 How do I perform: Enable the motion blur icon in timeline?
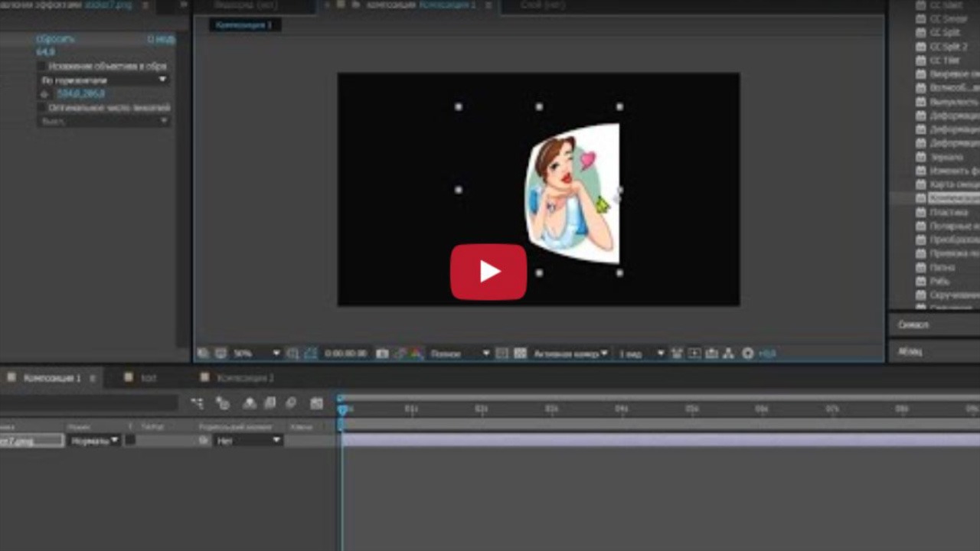click(x=291, y=403)
